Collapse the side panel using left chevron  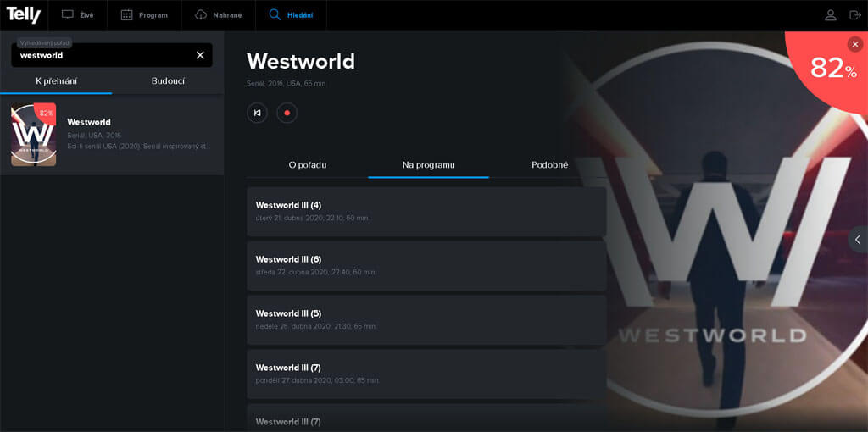point(858,240)
